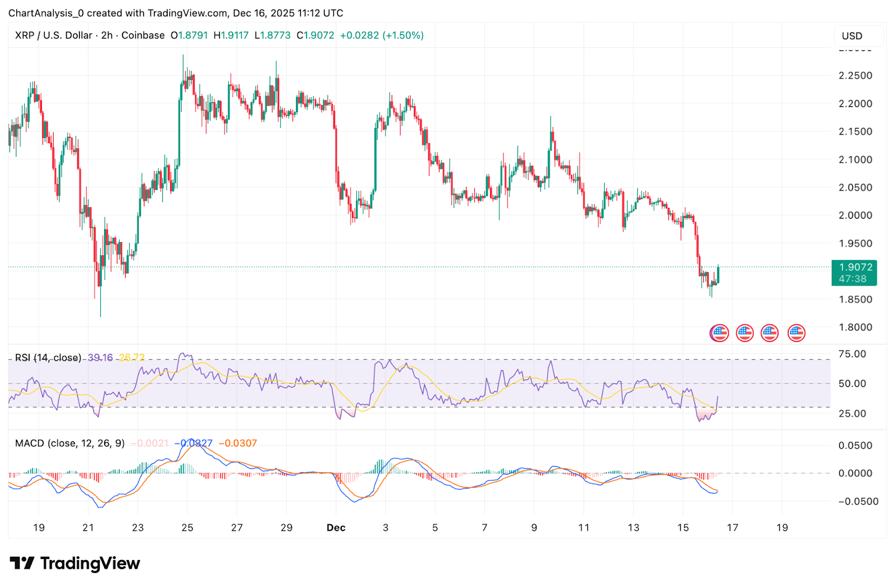Click the blue MACD value −0.0327
The width and height of the screenshot is (895, 588).
click(194, 443)
